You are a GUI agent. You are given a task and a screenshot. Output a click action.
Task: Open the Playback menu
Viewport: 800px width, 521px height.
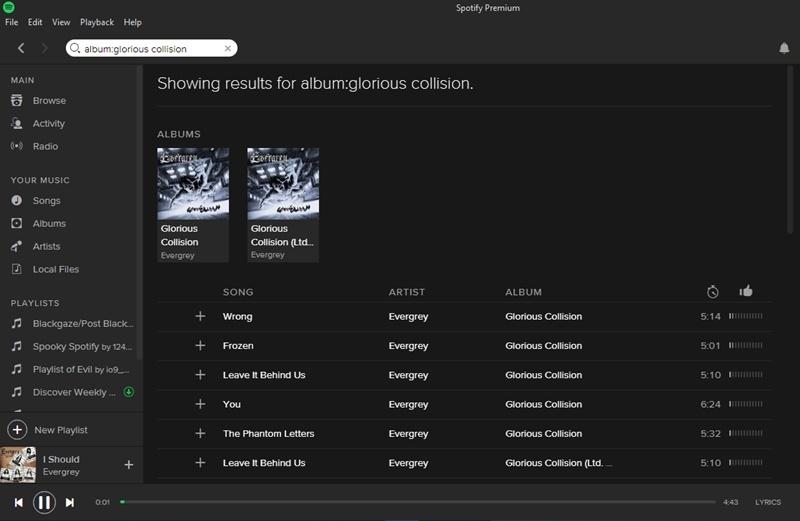pyautogui.click(x=97, y=22)
